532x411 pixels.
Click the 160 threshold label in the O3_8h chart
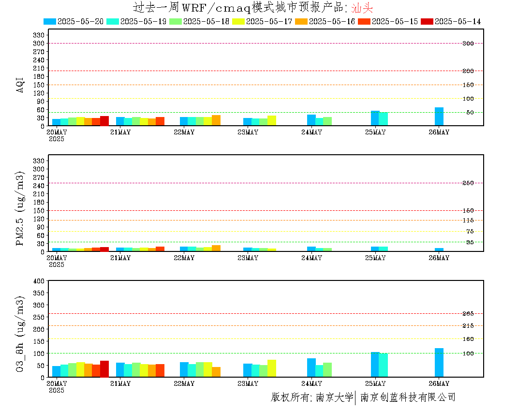pos(468,339)
